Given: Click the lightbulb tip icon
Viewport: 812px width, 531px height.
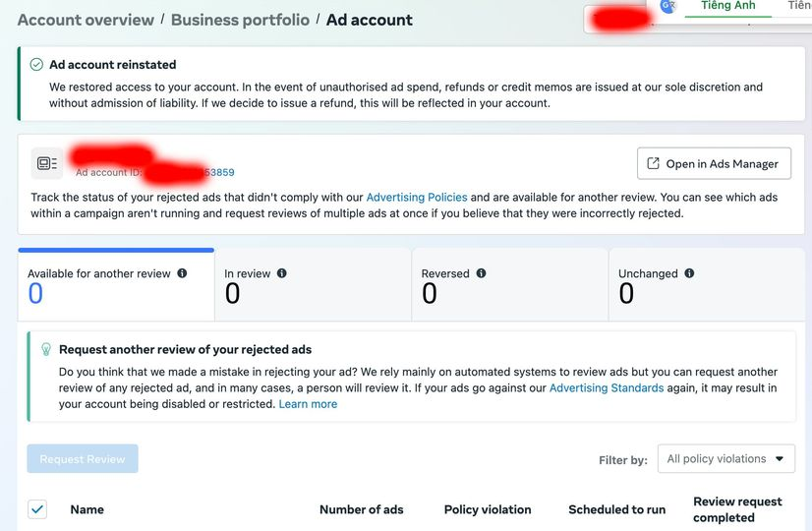Looking at the screenshot, I should click(x=46, y=349).
